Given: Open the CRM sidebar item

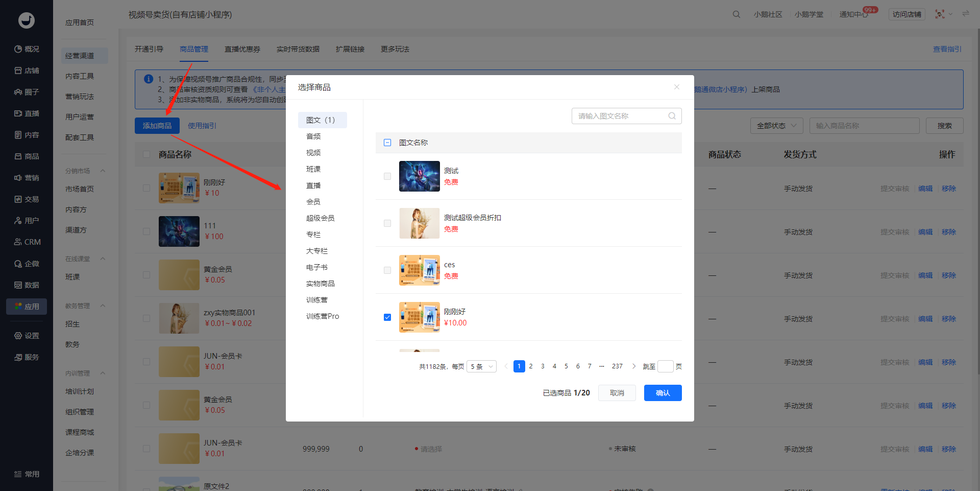Looking at the screenshot, I should pos(27,242).
